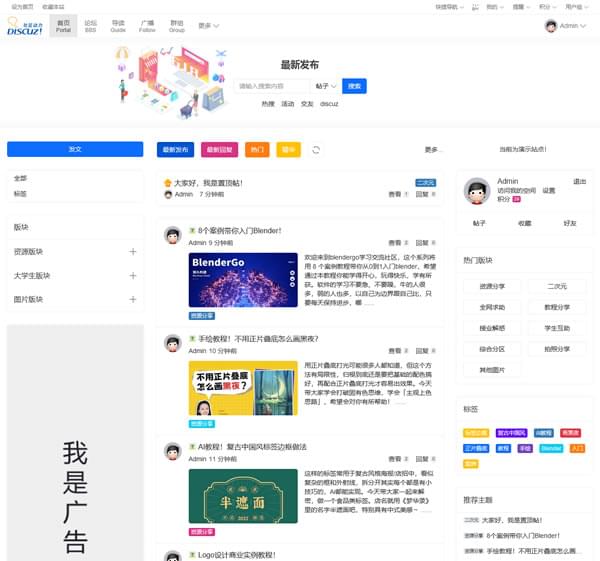Click the 二次元 tag on pinned post

click(x=426, y=183)
